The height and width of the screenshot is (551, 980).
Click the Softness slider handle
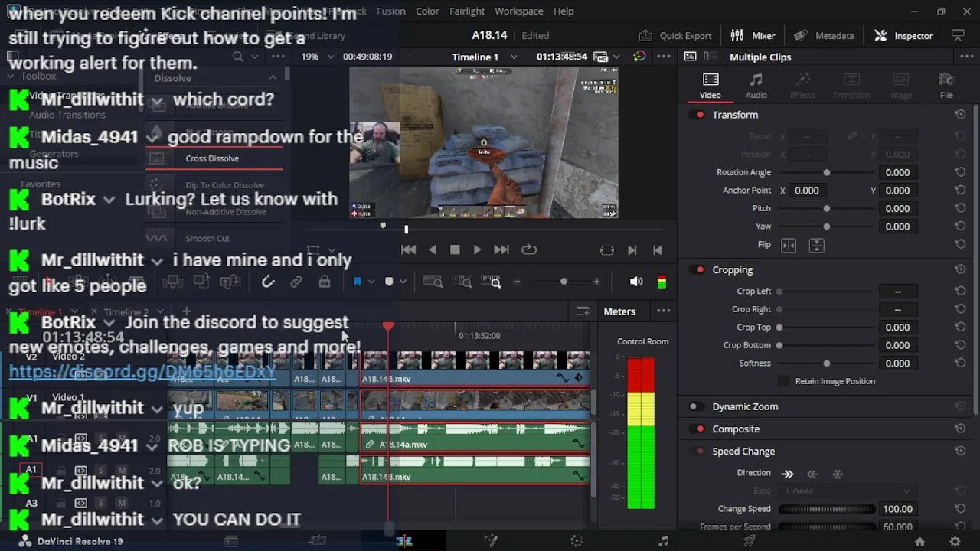tap(827, 364)
